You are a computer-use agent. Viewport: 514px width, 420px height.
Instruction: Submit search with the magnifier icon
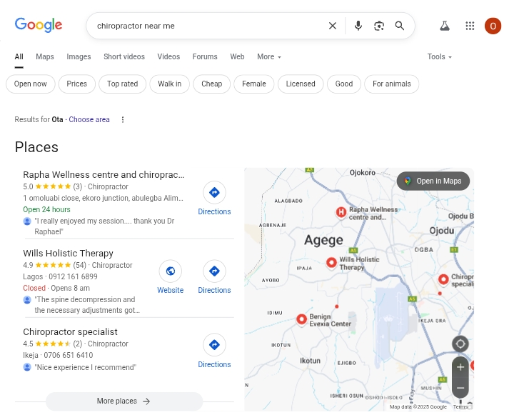399,26
